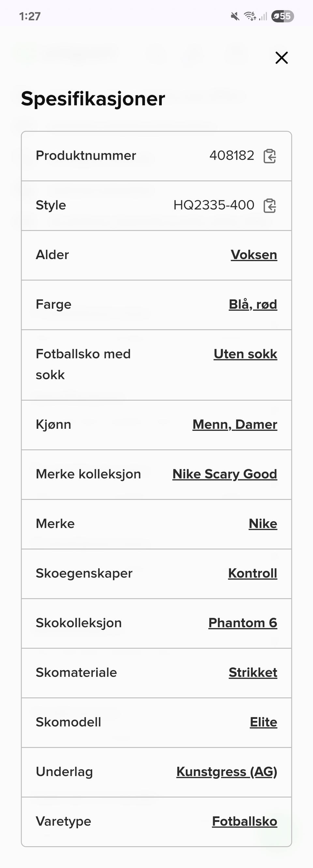Open the Voksen age link

tap(254, 255)
